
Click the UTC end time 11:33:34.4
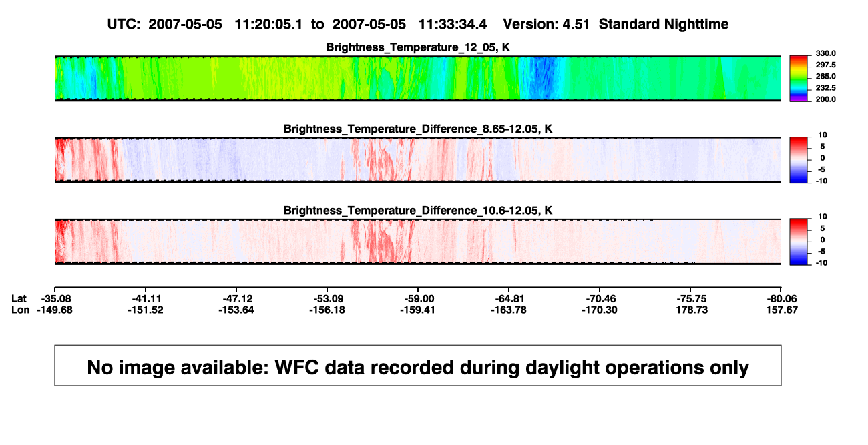[x=453, y=24]
